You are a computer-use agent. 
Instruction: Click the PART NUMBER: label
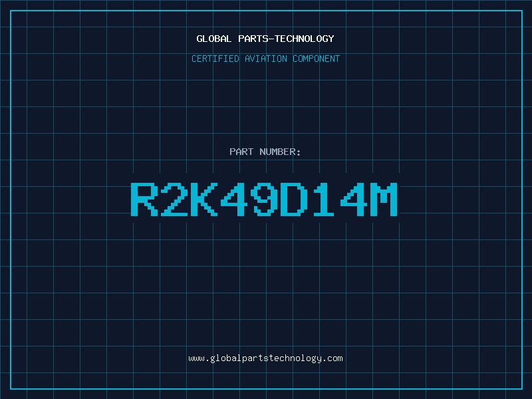click(x=265, y=152)
